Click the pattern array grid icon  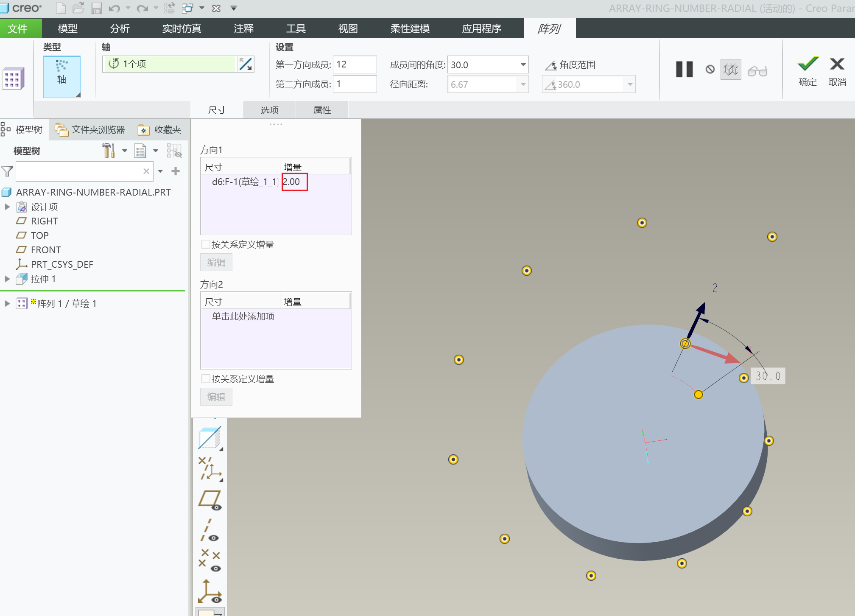13,78
